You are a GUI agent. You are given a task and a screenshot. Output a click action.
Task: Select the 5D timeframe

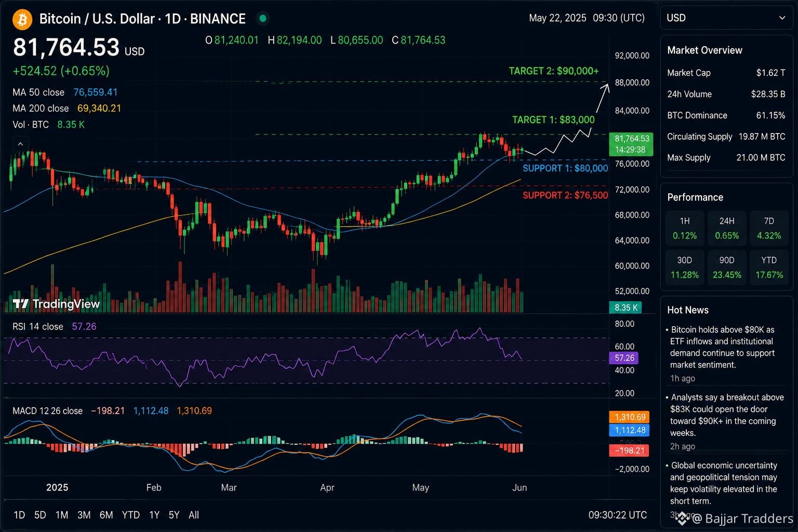tap(40, 515)
